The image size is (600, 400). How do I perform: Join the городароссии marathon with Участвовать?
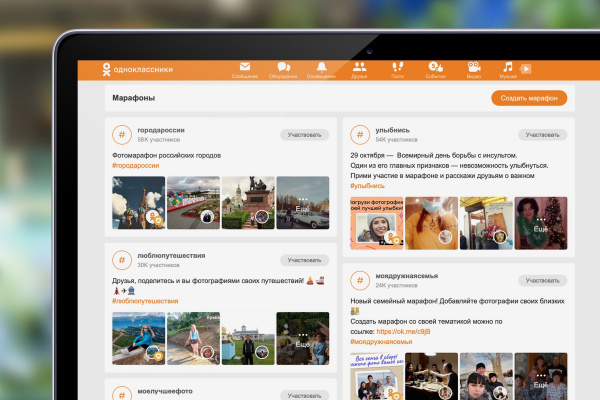(304, 134)
